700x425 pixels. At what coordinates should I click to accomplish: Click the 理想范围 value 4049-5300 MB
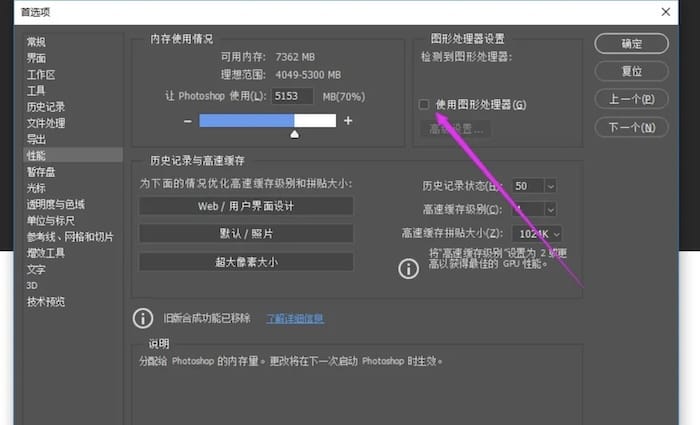pyautogui.click(x=308, y=75)
